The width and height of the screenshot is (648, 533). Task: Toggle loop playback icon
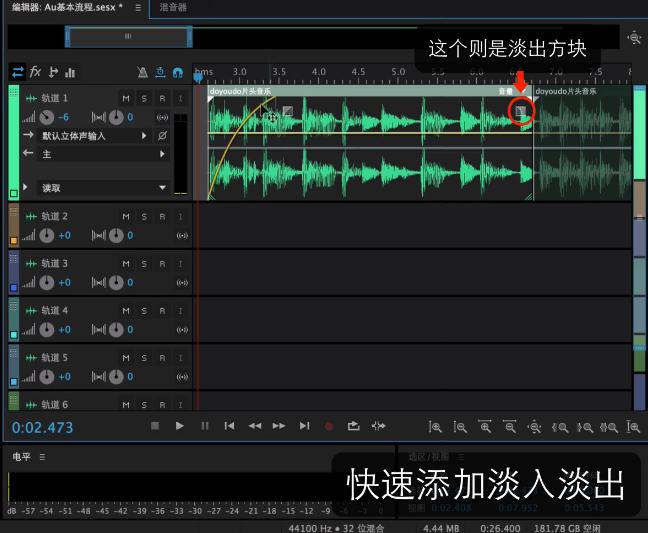(353, 426)
